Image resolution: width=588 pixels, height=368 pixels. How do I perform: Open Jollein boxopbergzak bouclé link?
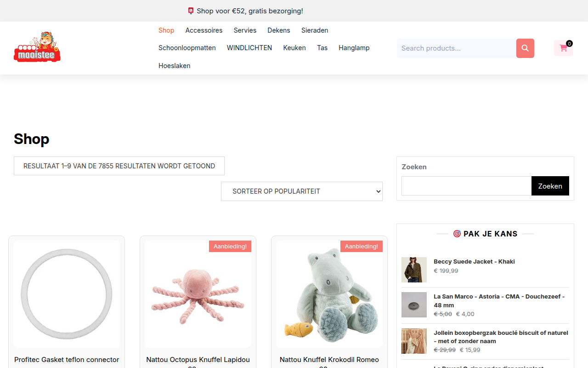tap(501, 337)
